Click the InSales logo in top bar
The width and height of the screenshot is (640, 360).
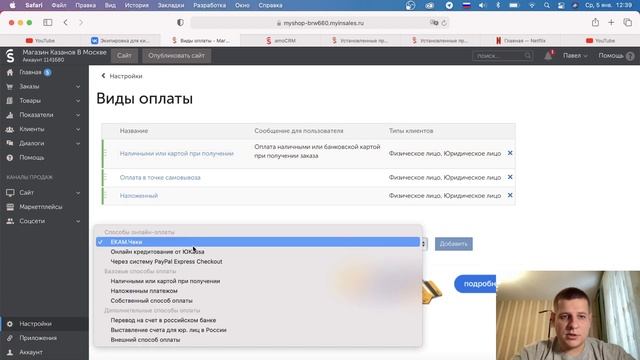click(x=10, y=56)
